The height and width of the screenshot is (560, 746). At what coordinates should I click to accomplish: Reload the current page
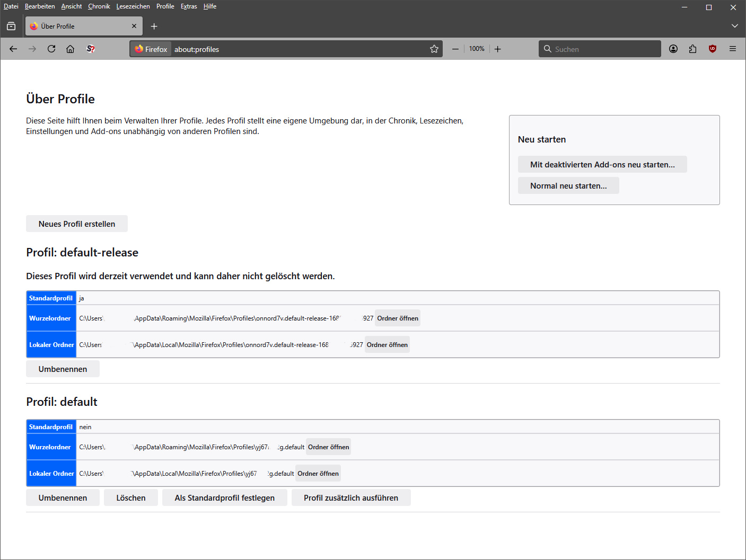[51, 49]
